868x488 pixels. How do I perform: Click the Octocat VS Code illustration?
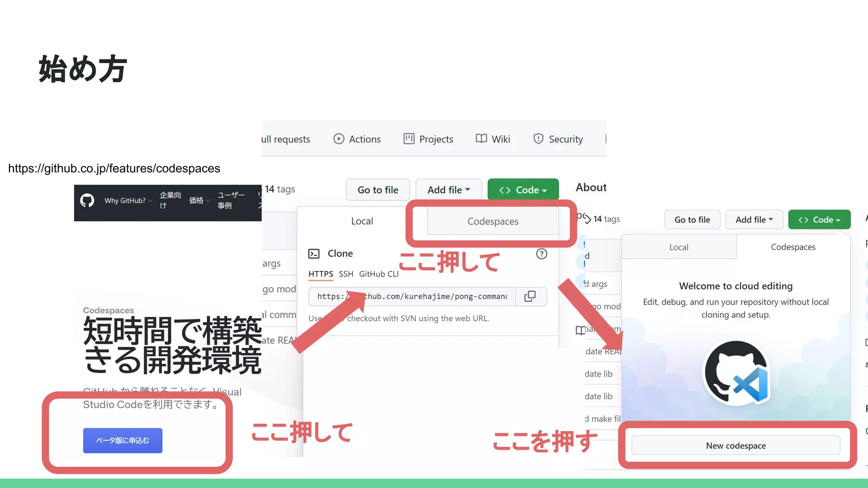737,372
